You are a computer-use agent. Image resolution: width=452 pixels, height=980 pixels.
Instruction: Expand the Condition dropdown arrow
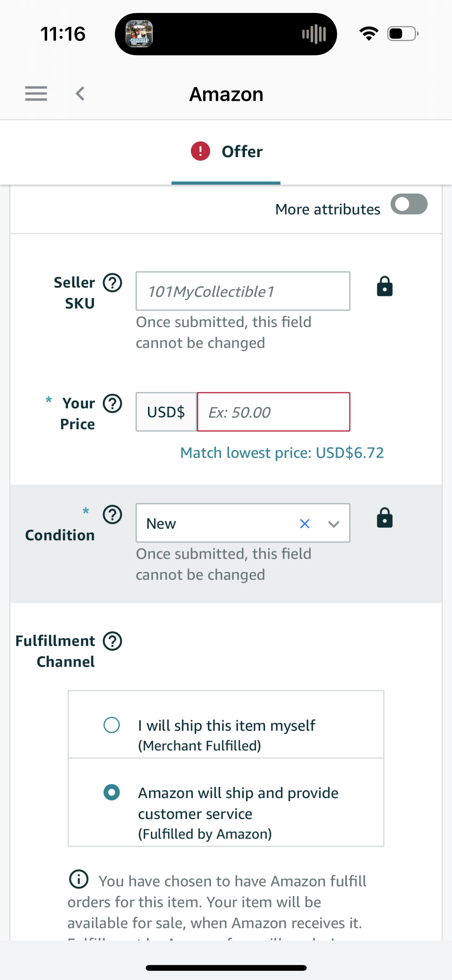coord(334,524)
